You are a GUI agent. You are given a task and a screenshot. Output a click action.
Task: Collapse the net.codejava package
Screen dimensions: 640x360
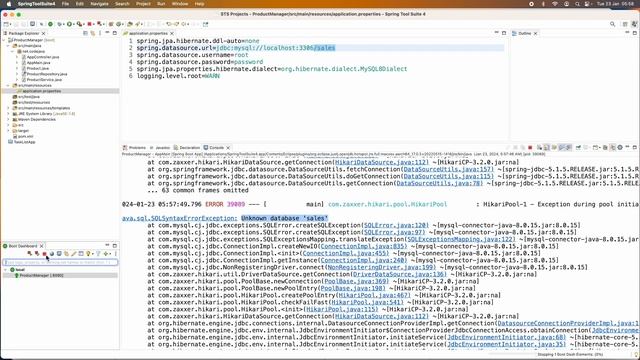(13, 51)
